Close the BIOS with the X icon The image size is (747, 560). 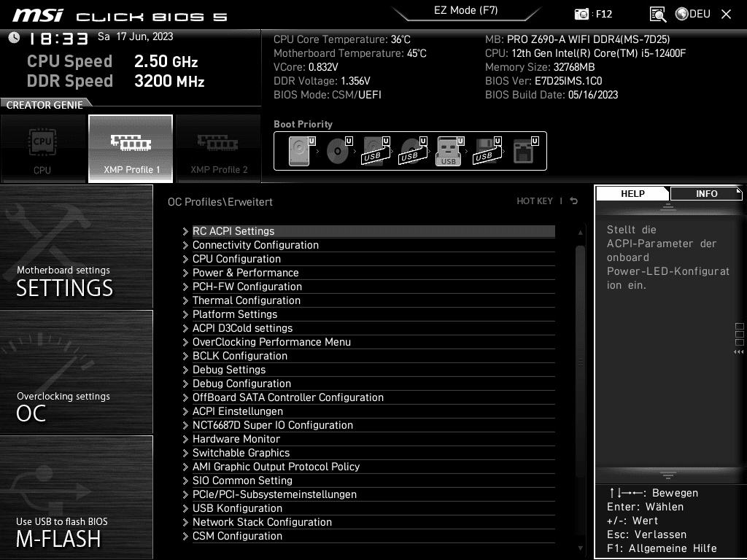[x=726, y=15]
